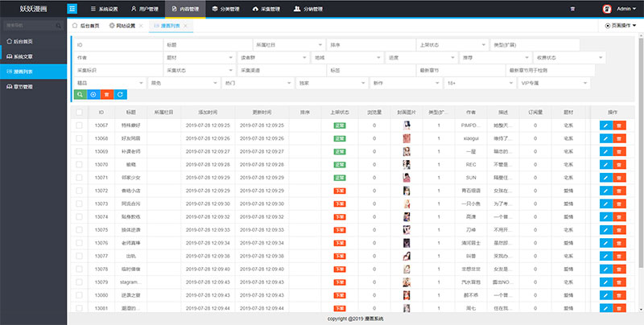Expand the VIP专属 dropdown

555,82
